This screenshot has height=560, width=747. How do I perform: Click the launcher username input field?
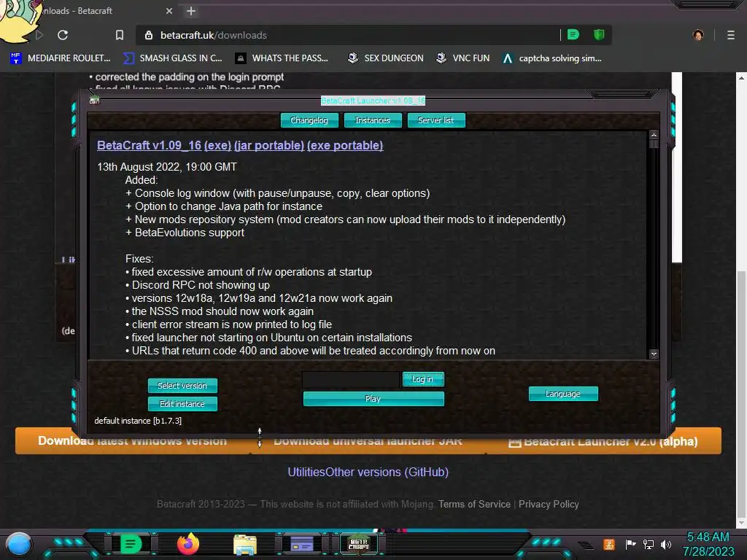(351, 379)
